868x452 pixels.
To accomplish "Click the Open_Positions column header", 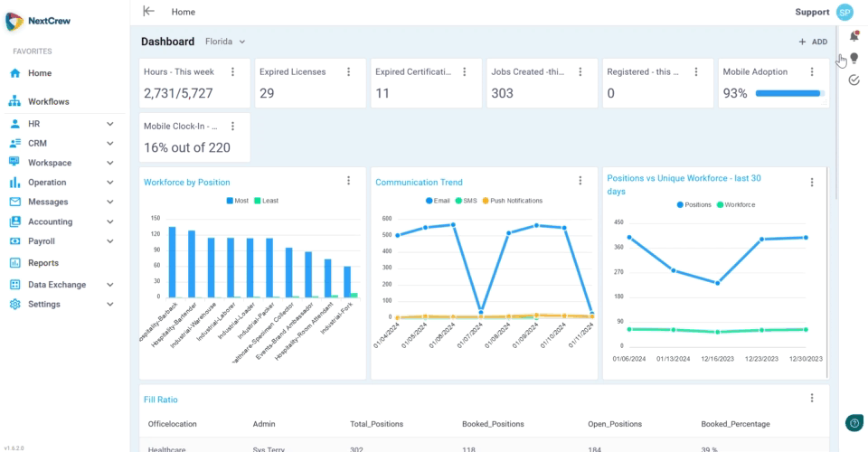I will click(x=615, y=424).
